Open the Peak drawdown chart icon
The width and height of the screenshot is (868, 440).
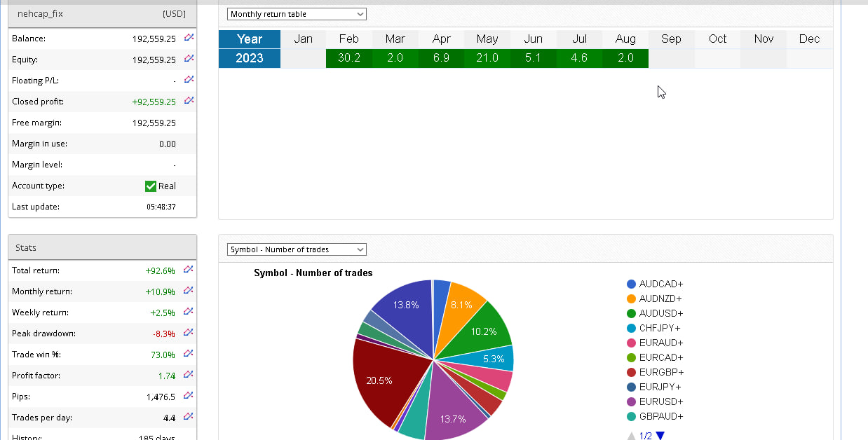(x=188, y=333)
